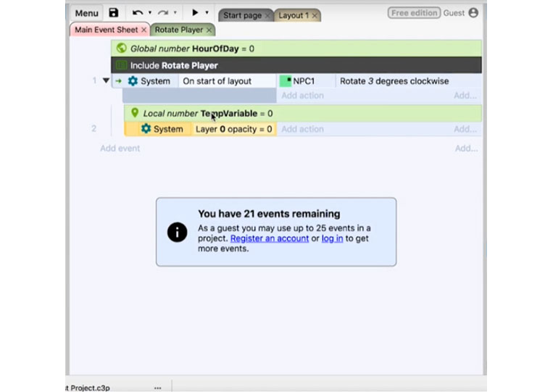Save the project with floppy disk icon
This screenshot has width=553, height=392.
coord(113,13)
